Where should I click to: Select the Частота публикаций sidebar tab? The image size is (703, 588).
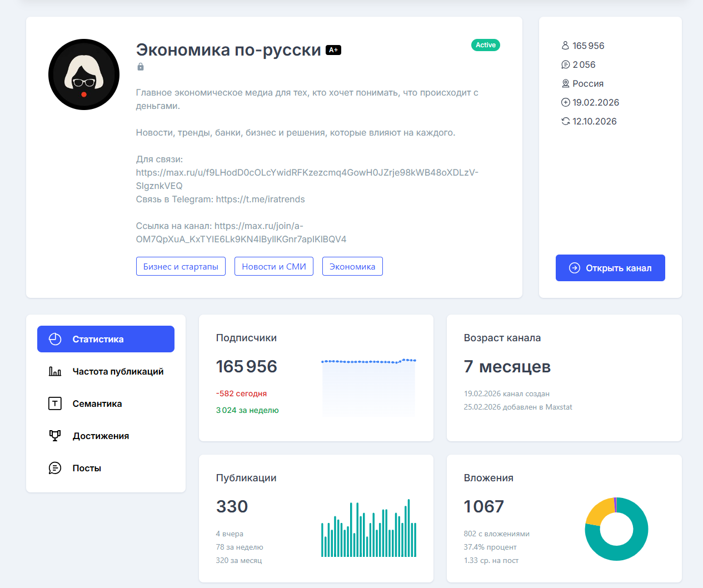[106, 371]
